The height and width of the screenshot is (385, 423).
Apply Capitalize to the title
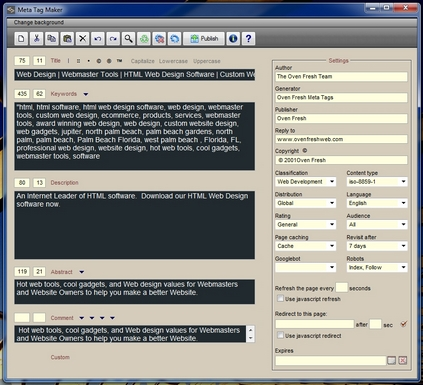(x=143, y=61)
